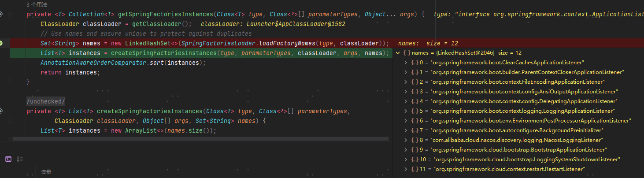Expand entry 6 EnvironmentPostProcessorApplicationListener
The image size is (644, 178).
[406, 121]
